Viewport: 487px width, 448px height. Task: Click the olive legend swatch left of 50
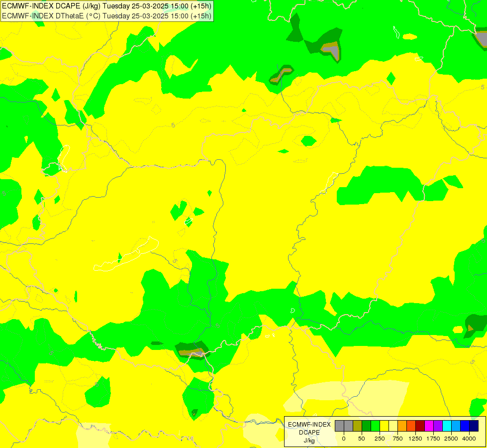pos(357,426)
